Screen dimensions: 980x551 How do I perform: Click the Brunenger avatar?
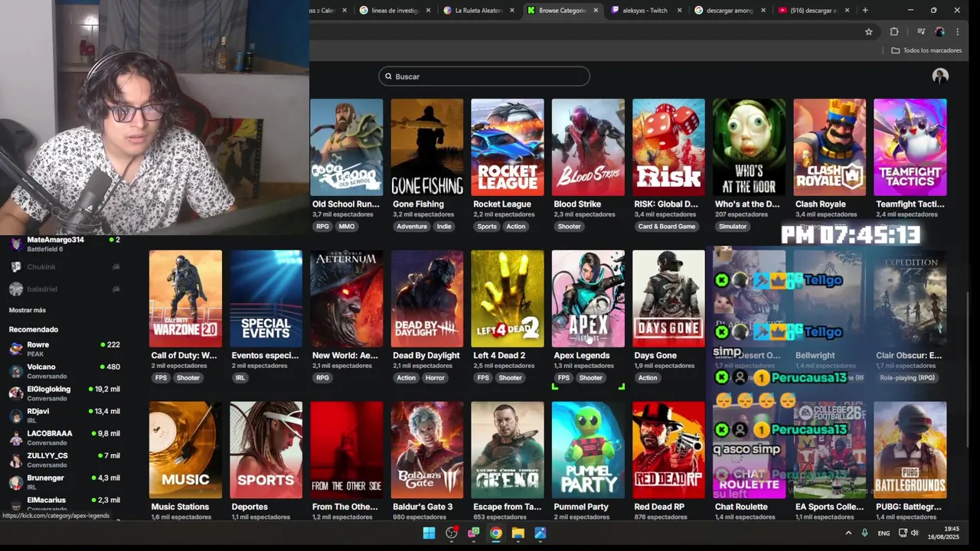(16, 481)
